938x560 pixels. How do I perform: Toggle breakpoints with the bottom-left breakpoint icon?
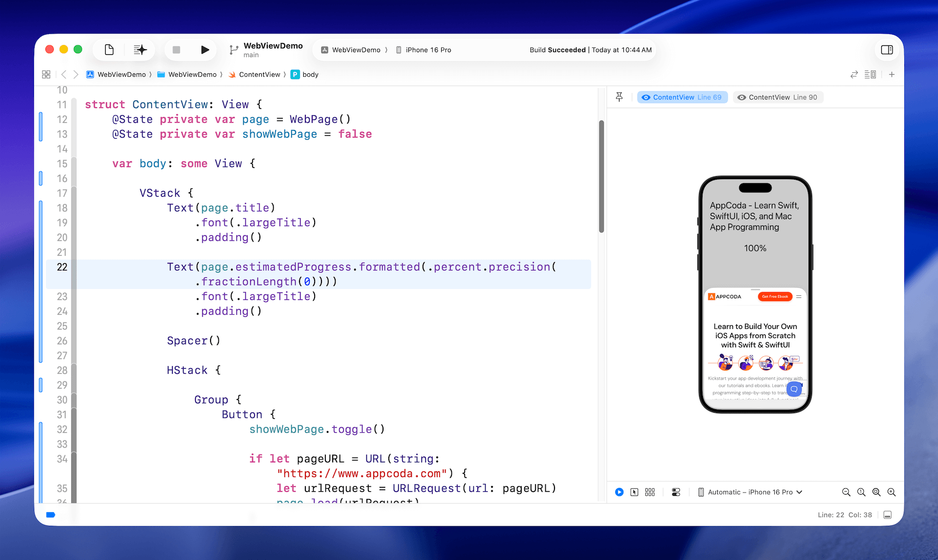point(51,515)
